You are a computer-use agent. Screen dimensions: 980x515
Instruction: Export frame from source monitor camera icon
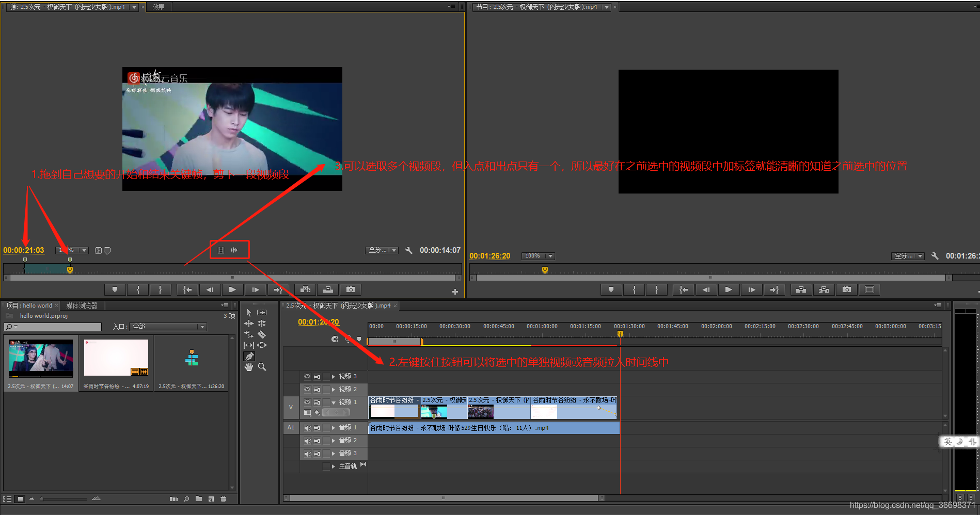tap(351, 289)
